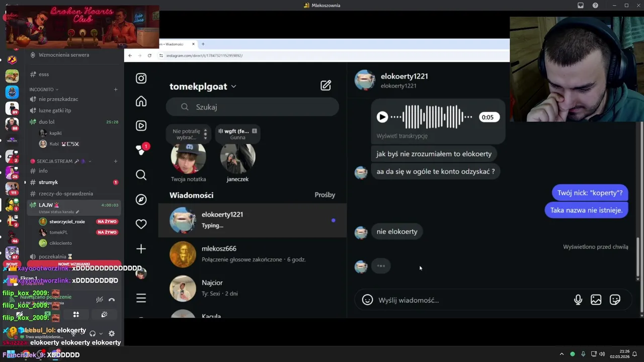This screenshot has width=644, height=362.
Task: Start a new message with compose icon
Action: click(x=326, y=85)
